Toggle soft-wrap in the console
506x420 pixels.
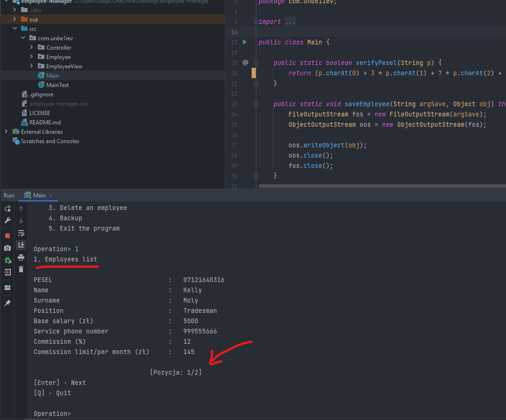(x=21, y=233)
